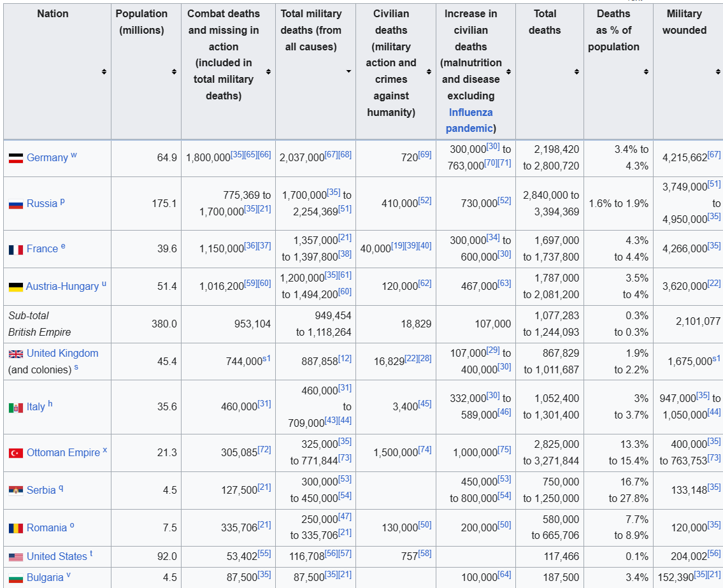Open footnote p next to Russia
The height and width of the screenshot is (588, 723).
pos(62,201)
